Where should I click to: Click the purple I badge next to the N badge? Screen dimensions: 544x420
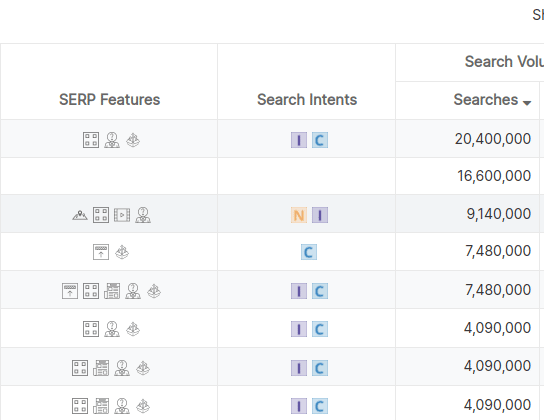(320, 215)
